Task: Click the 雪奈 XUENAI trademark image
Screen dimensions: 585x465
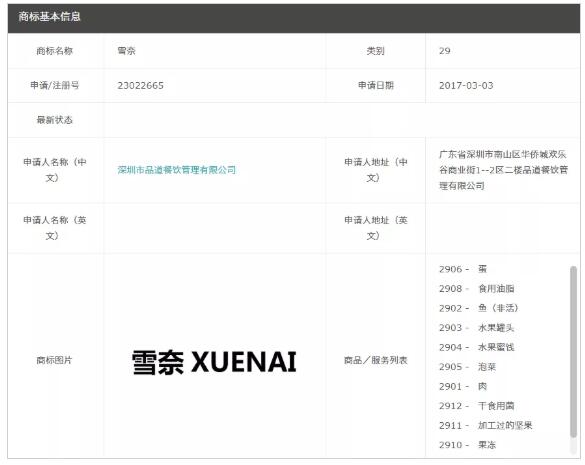Action: [x=215, y=362]
